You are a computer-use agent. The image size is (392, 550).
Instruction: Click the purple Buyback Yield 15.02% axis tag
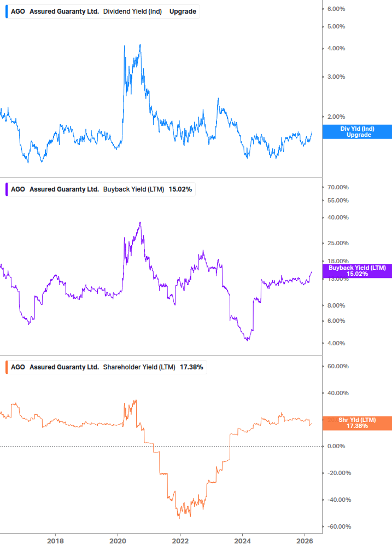point(357,271)
